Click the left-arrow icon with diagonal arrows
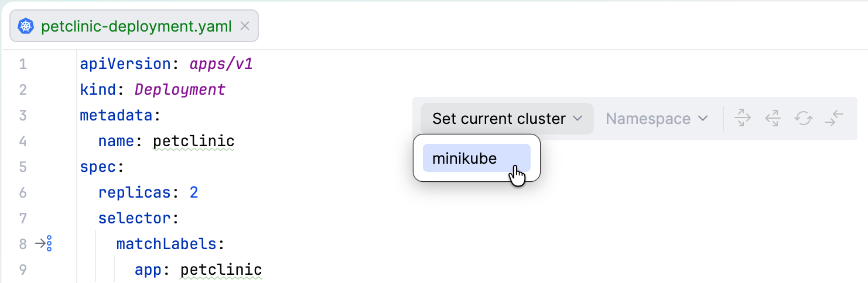868x283 pixels. click(x=773, y=118)
